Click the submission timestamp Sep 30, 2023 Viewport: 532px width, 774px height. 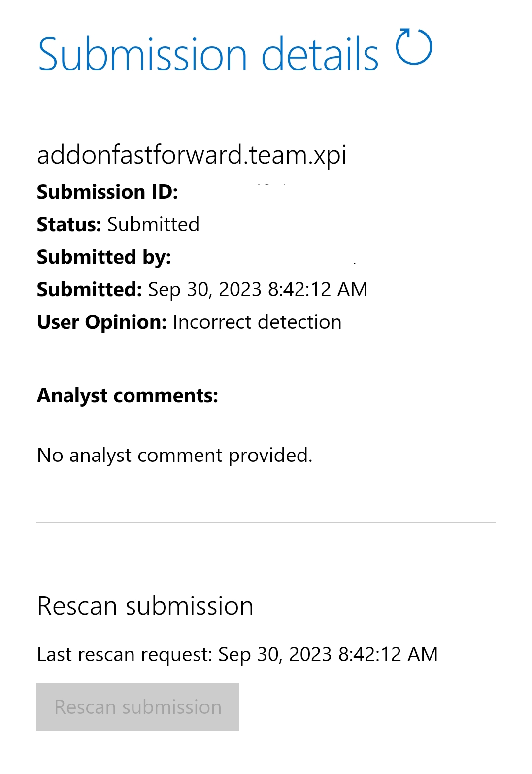pos(256,289)
